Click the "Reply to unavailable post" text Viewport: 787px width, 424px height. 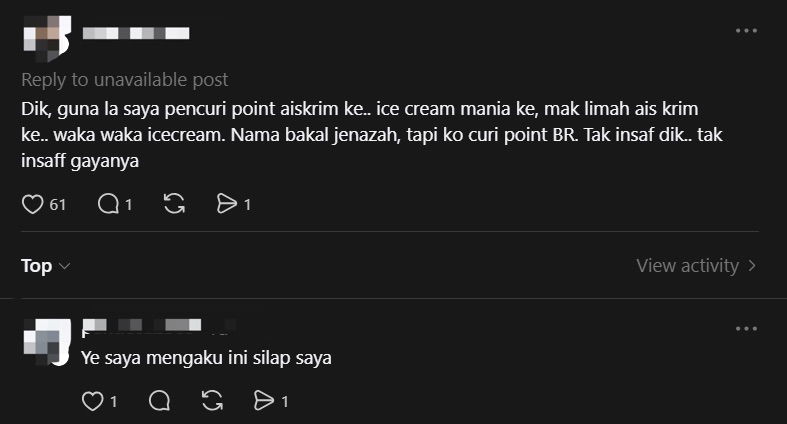tap(125, 80)
